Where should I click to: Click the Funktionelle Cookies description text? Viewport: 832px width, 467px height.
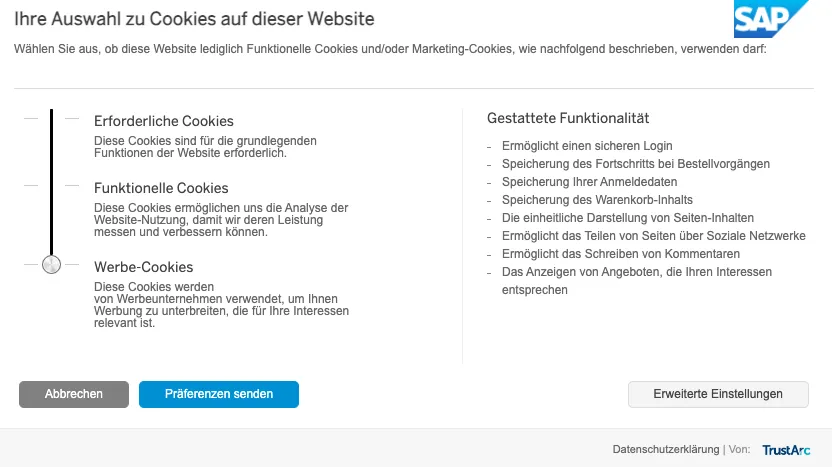click(221, 220)
